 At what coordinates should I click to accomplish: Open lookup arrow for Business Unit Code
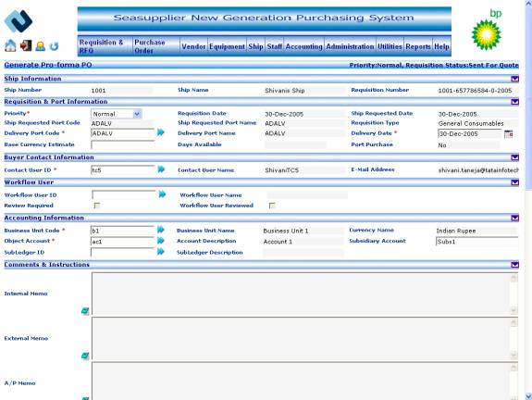tap(160, 230)
